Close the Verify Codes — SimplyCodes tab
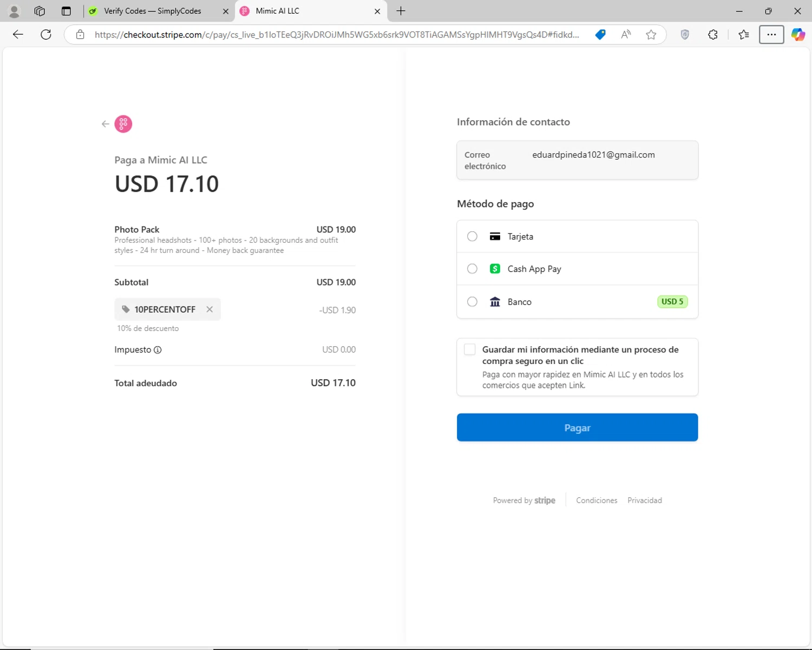This screenshot has width=812, height=650. click(x=226, y=11)
